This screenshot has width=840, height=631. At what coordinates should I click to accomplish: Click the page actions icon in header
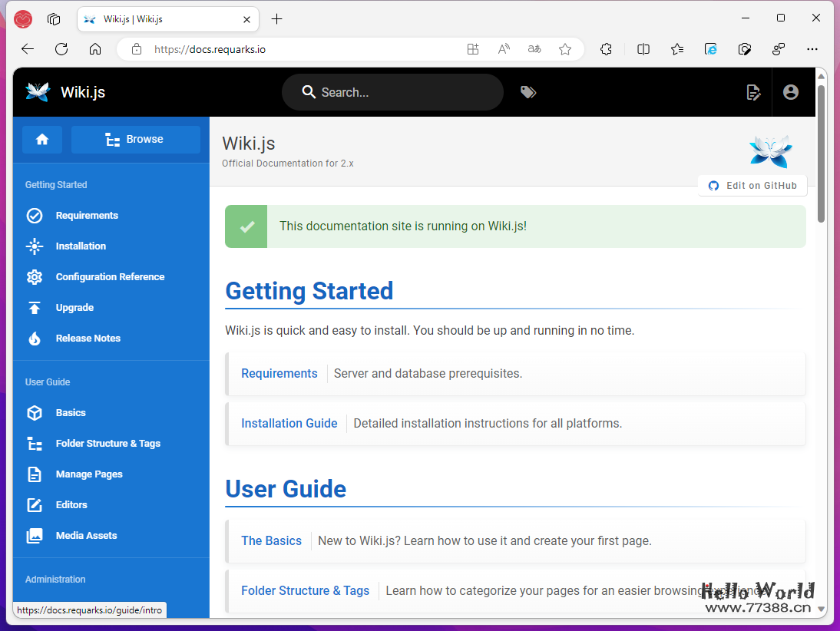click(753, 92)
